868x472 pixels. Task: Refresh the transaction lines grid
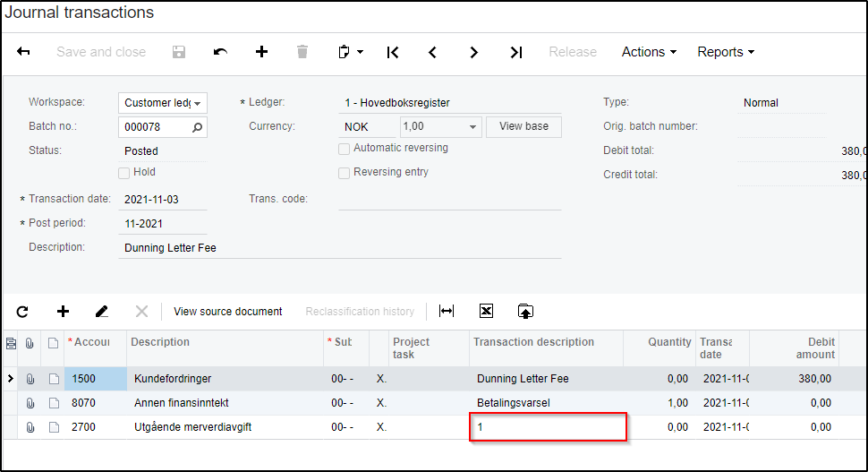click(x=22, y=312)
